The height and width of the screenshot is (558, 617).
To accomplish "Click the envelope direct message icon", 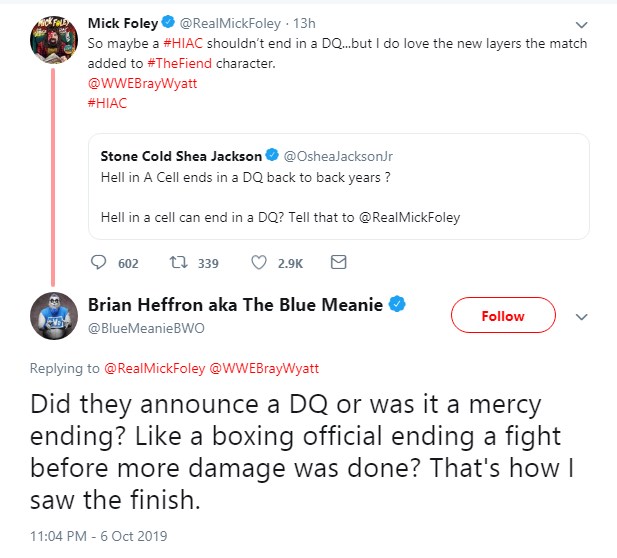I will point(338,263).
